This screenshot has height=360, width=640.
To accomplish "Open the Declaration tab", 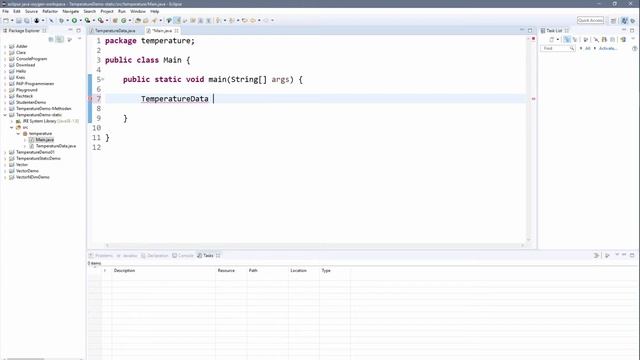I will [x=155, y=256].
